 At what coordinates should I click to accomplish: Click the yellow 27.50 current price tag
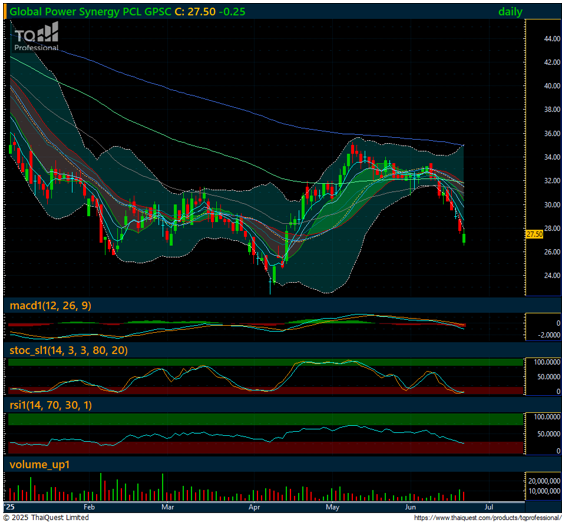coord(535,234)
